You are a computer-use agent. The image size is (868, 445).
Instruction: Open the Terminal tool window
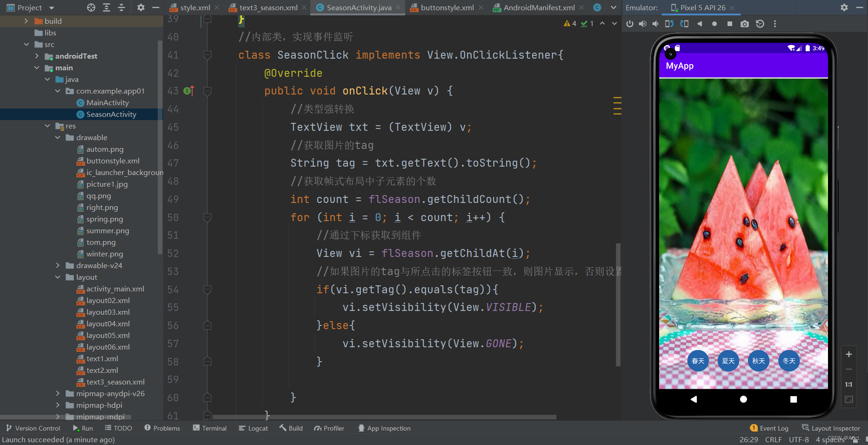pos(209,428)
